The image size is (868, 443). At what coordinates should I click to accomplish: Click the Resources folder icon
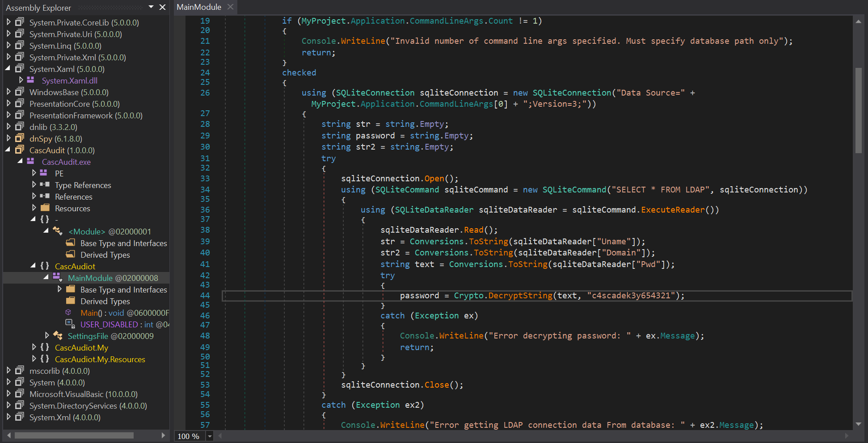45,208
